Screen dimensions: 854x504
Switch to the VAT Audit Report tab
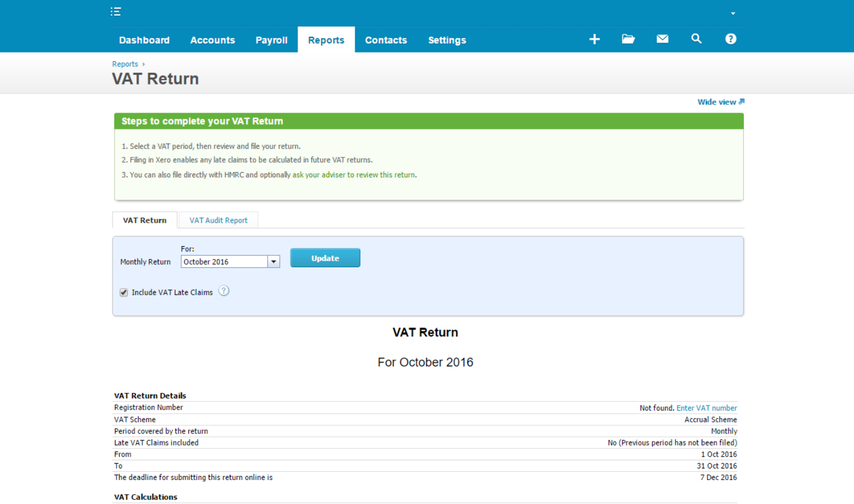tap(218, 220)
